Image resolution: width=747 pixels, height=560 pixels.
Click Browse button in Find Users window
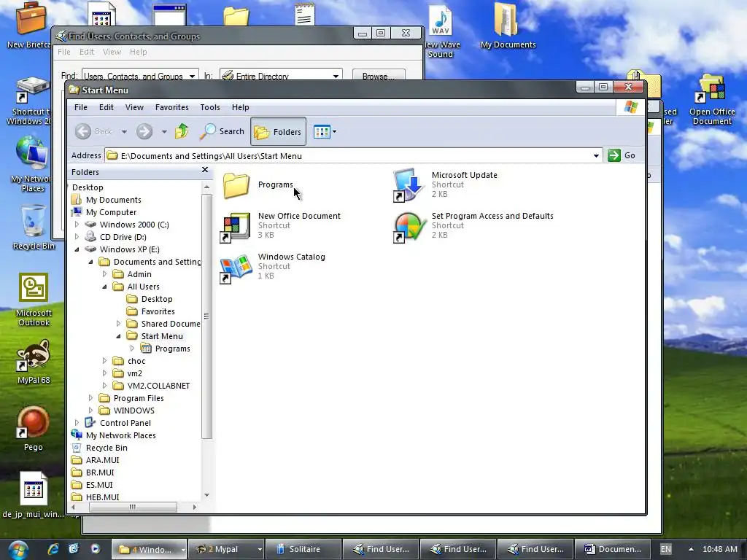pyautogui.click(x=379, y=76)
